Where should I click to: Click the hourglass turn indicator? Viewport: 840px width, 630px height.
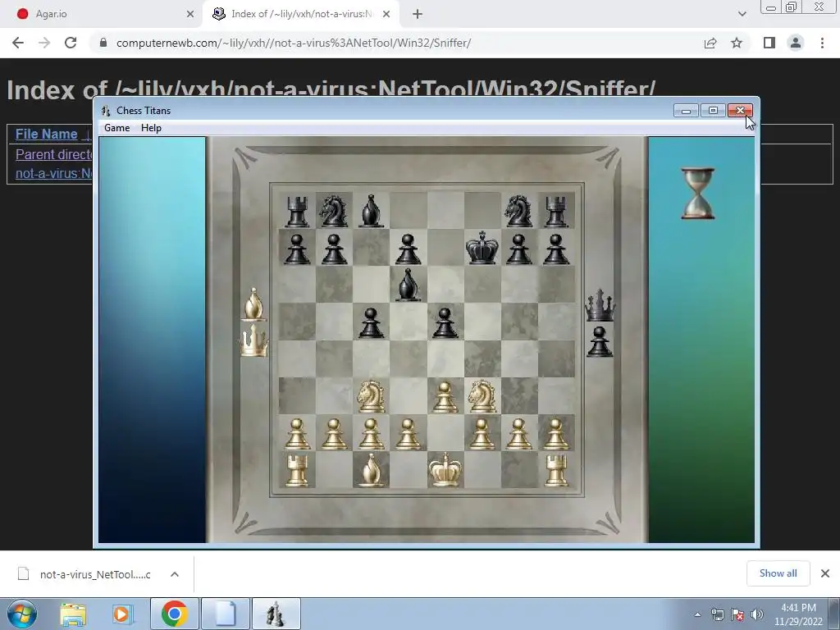(x=697, y=194)
